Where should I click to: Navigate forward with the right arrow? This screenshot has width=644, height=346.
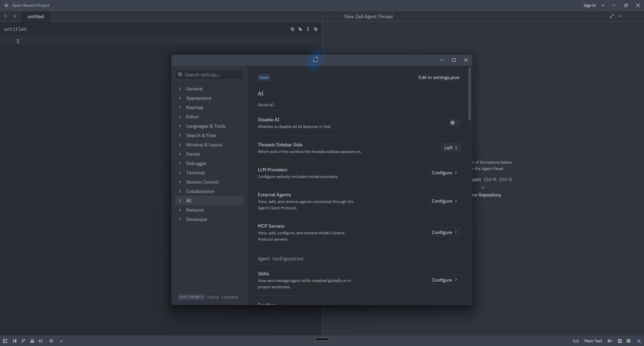coord(14,16)
